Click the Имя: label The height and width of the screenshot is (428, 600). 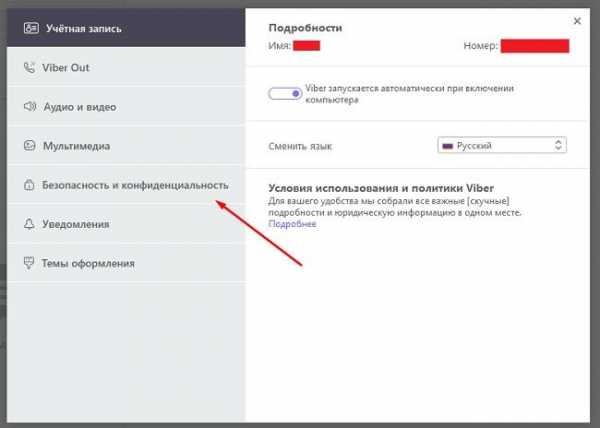279,46
